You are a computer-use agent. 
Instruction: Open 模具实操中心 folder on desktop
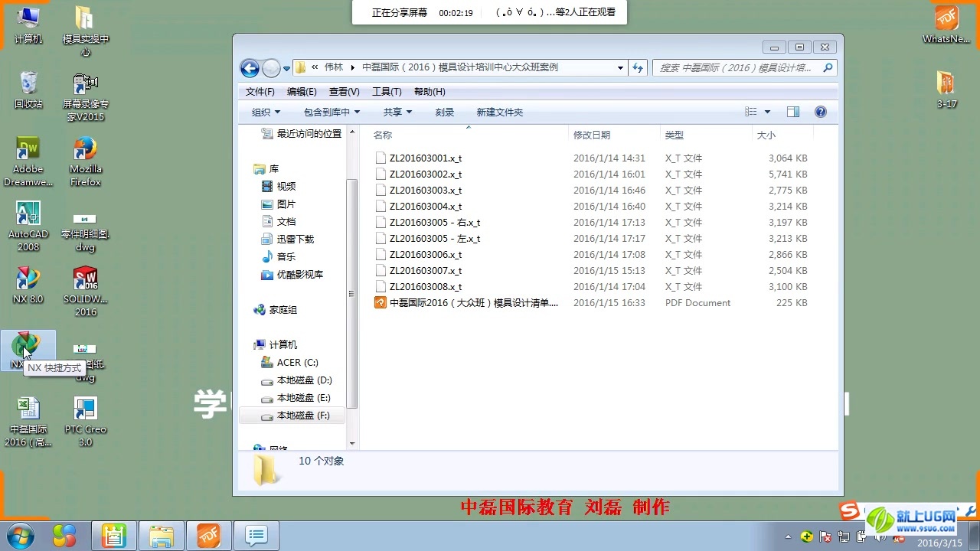(x=85, y=31)
